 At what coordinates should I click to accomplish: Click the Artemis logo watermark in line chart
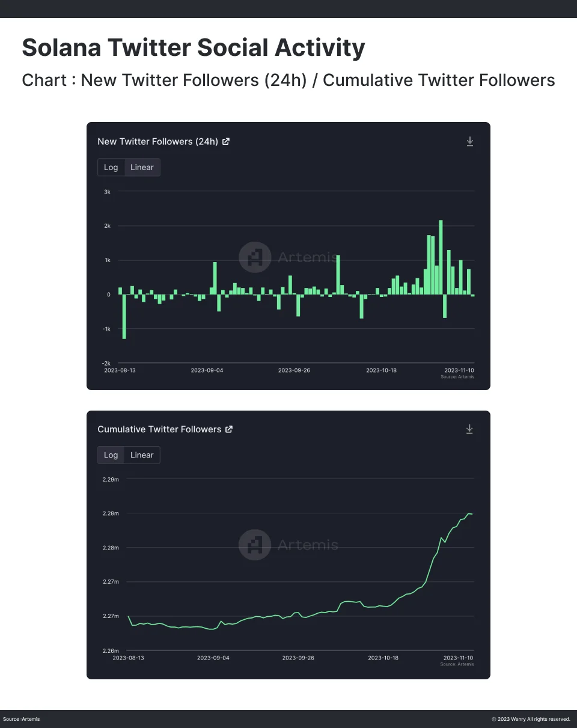click(255, 545)
